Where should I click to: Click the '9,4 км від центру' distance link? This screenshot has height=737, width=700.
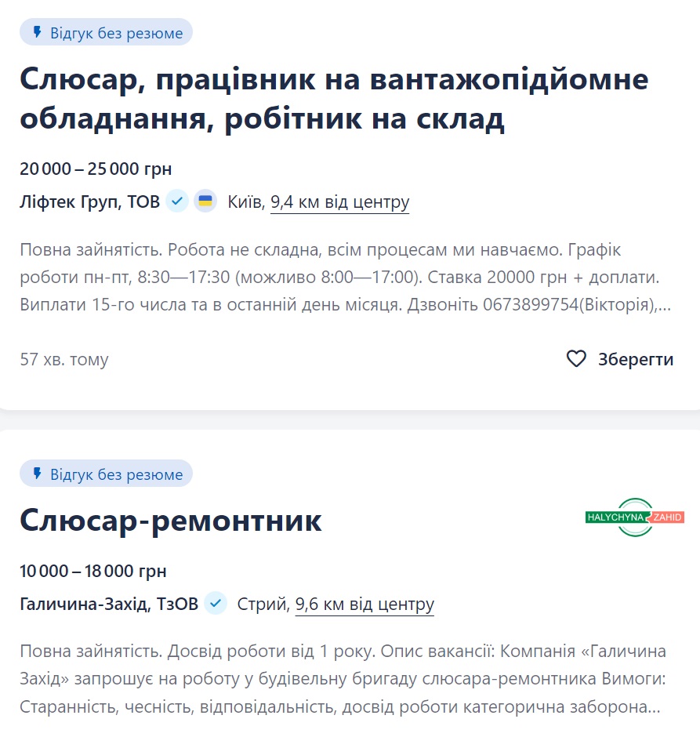coord(339,201)
